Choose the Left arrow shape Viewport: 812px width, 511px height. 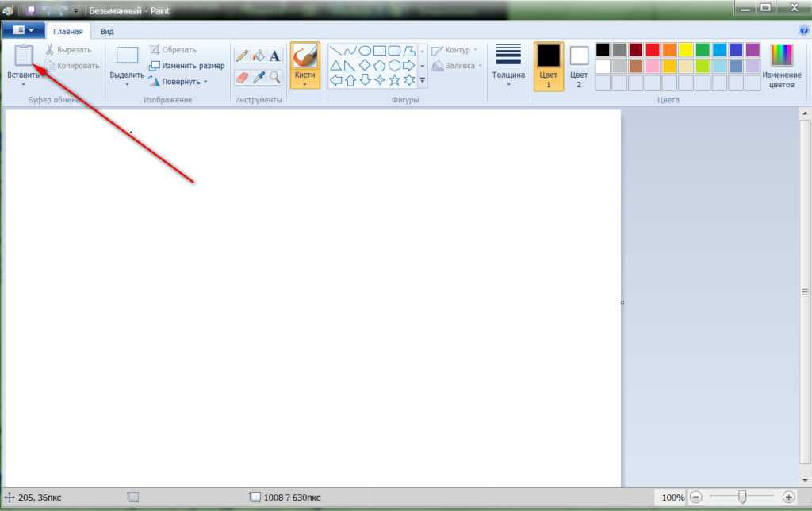[x=335, y=80]
